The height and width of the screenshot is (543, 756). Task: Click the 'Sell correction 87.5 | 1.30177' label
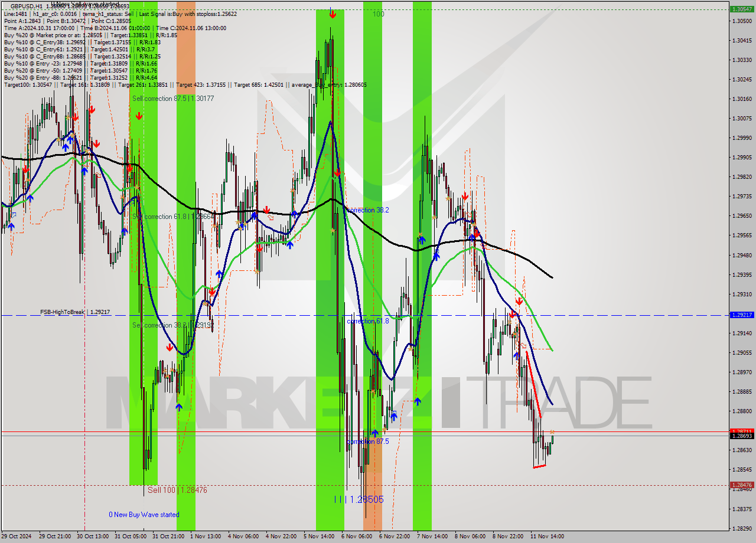click(x=173, y=99)
